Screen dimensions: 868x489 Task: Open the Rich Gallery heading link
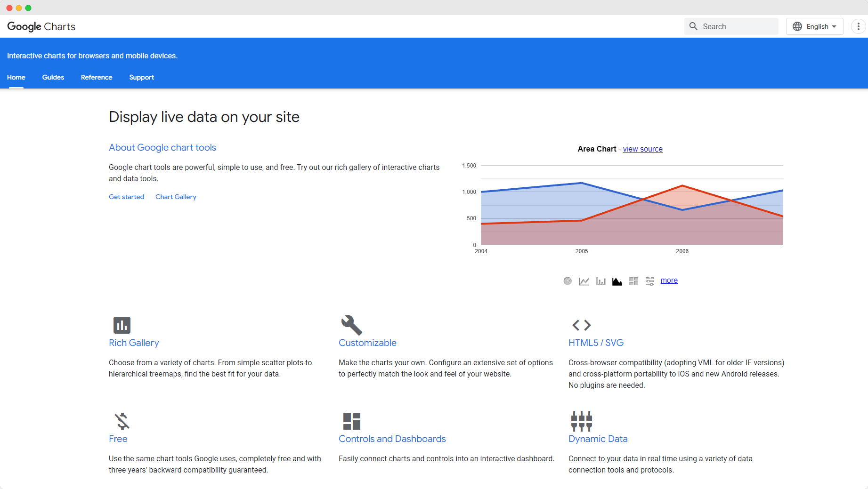point(134,343)
